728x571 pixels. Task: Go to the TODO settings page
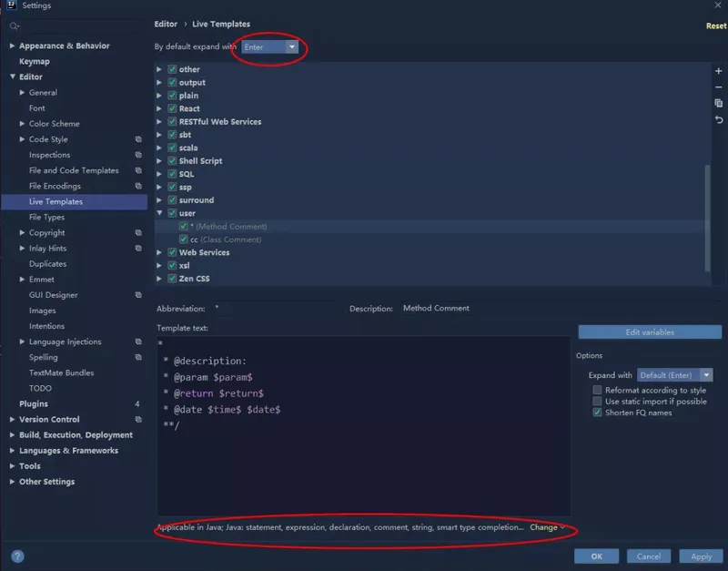pyautogui.click(x=40, y=389)
